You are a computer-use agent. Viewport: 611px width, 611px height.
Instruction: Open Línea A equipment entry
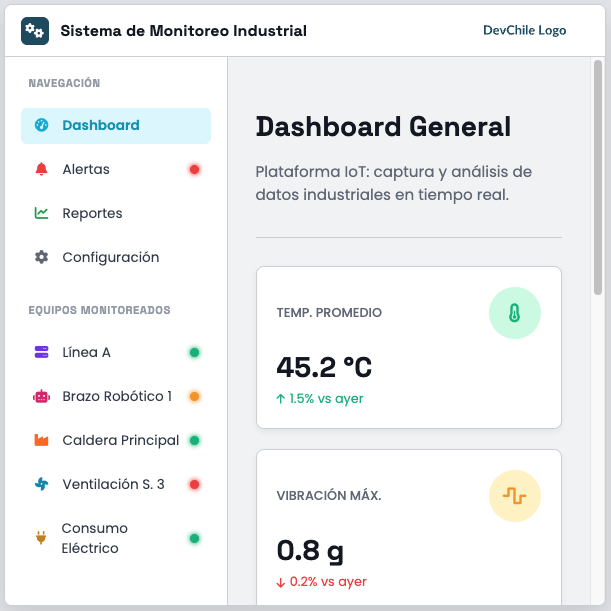86,353
